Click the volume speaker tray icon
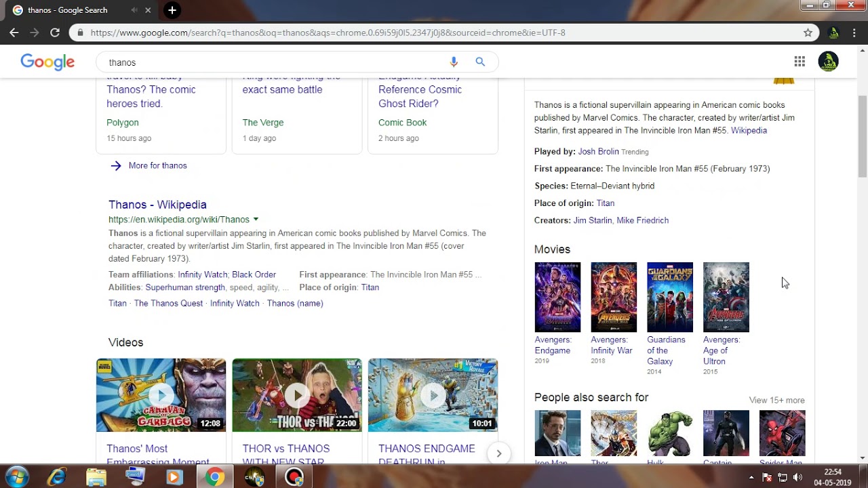 tap(797, 477)
